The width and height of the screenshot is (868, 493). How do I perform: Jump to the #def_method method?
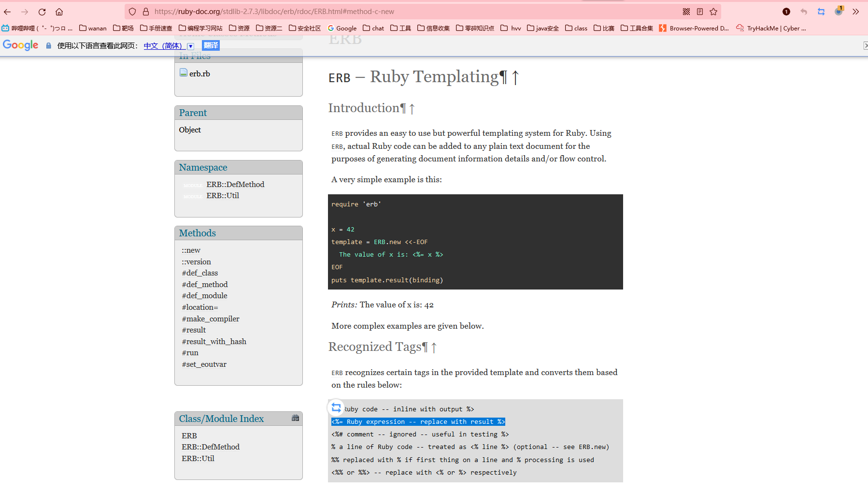[204, 284]
